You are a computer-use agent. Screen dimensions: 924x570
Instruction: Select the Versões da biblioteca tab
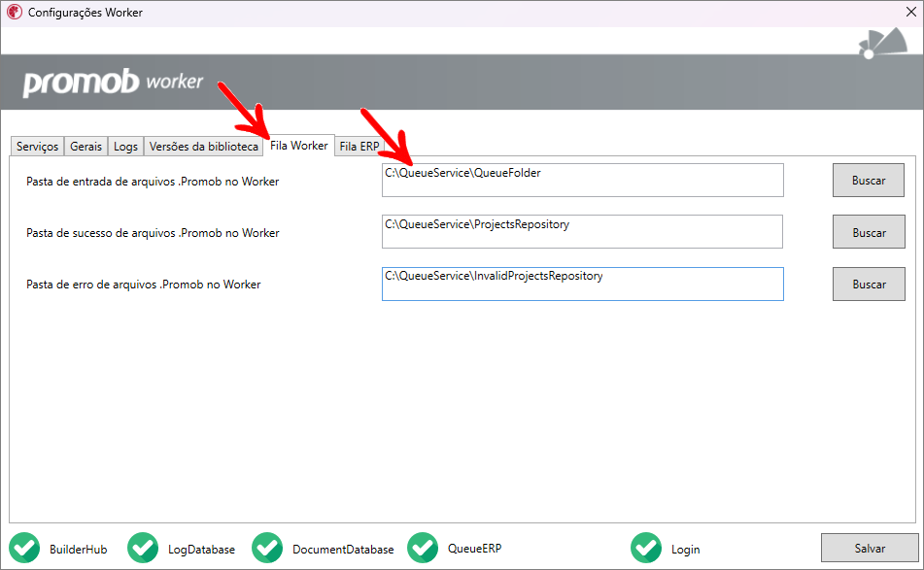[203, 146]
